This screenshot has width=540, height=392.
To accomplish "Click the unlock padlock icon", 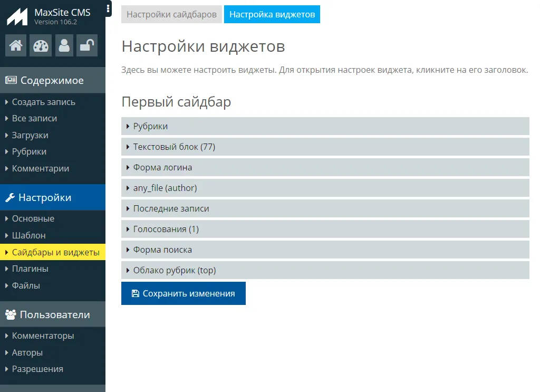I will (86, 45).
